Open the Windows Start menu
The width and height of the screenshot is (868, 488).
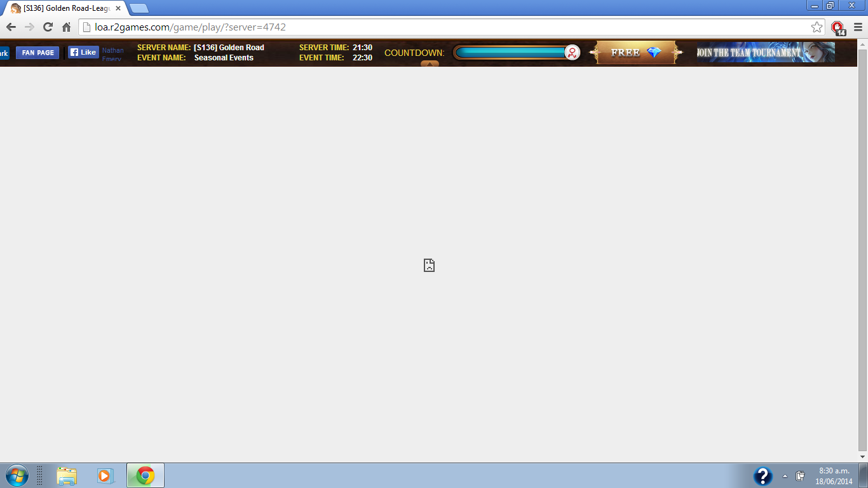click(17, 475)
